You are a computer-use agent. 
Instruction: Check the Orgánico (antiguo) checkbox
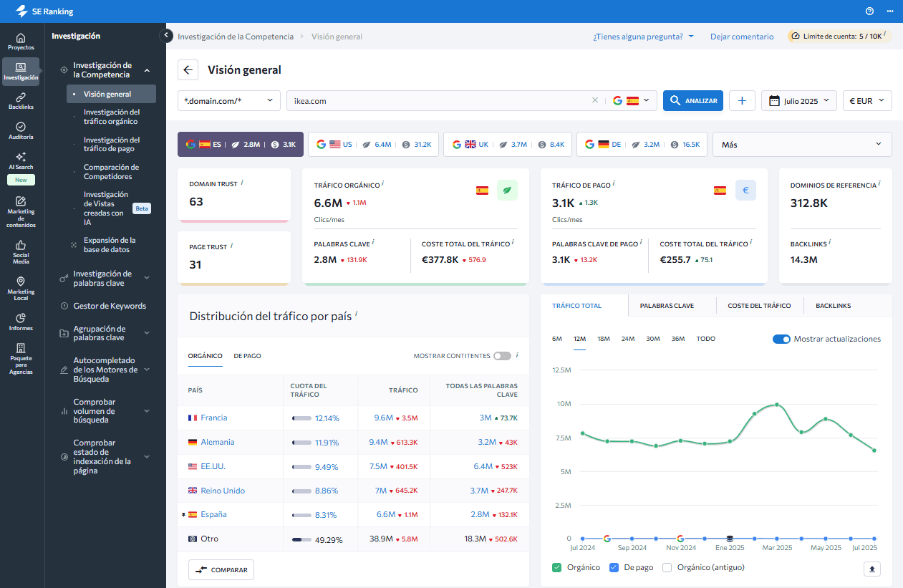tap(667, 567)
